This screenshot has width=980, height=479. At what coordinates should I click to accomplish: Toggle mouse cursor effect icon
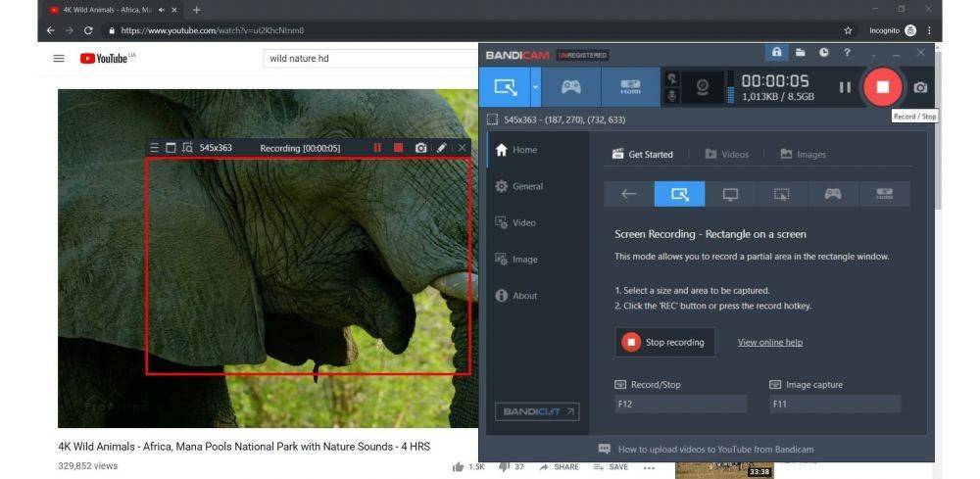672,78
